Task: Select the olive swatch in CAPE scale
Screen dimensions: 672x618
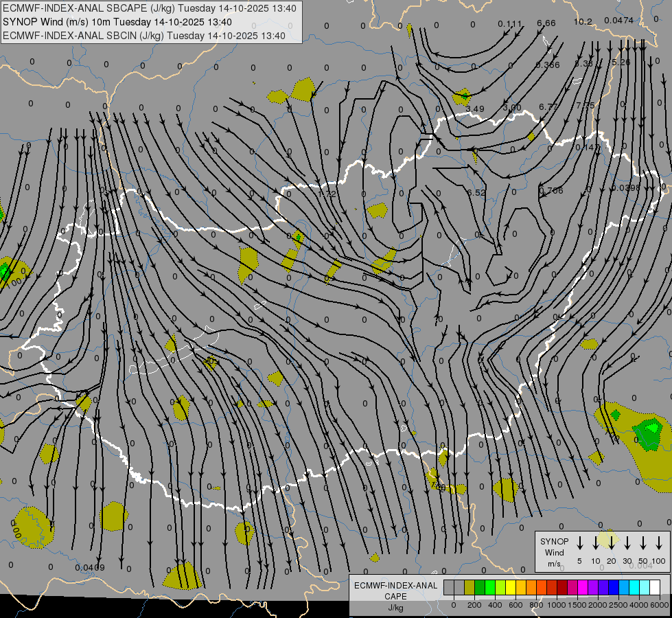Action: coord(470,588)
